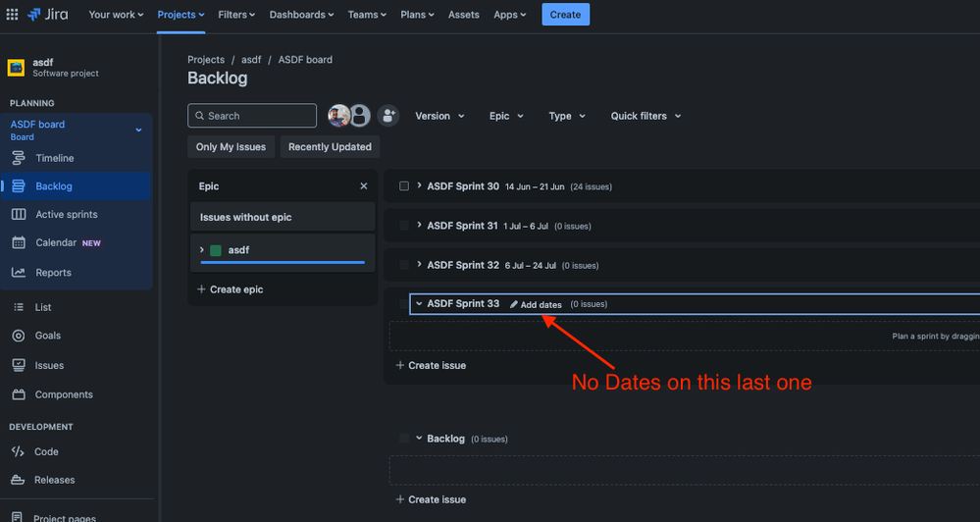Image resolution: width=980 pixels, height=522 pixels.
Task: Expand the ASDF board switcher chevron
Action: (138, 130)
